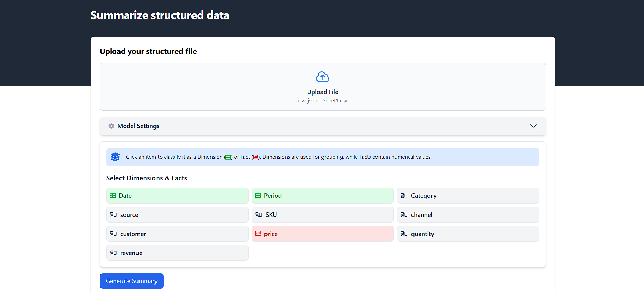Click the Summarize structured data heading

coord(160,15)
